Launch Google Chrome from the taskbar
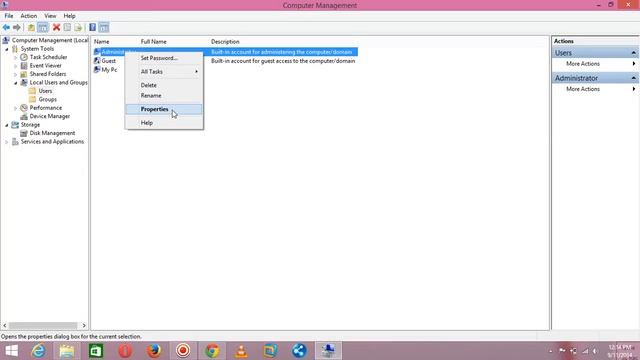The image size is (640, 360). click(x=212, y=351)
